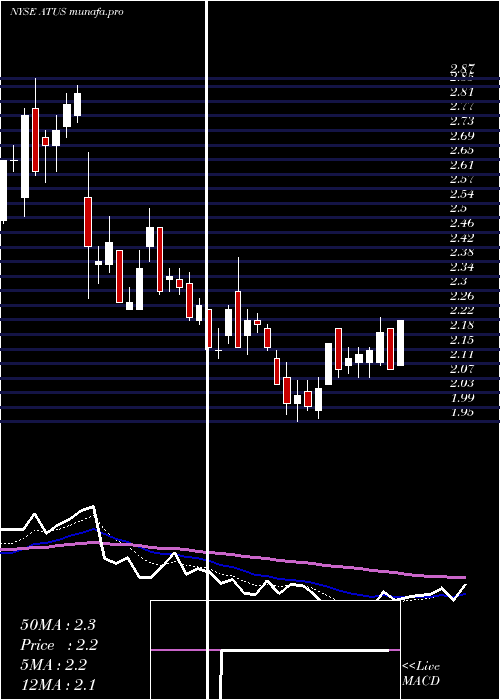Select the 2.81 price axis label
Image resolution: width=500 pixels, height=700 pixels.
point(462,92)
